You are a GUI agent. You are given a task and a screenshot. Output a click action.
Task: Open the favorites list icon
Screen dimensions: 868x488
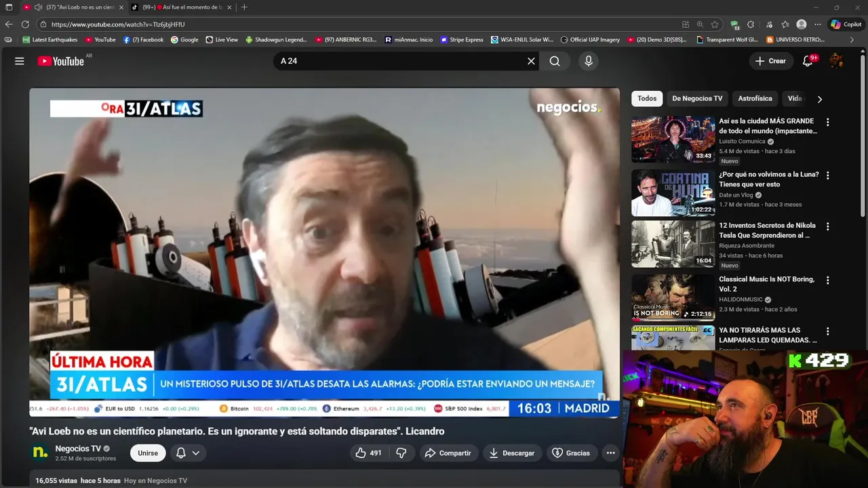tap(785, 24)
